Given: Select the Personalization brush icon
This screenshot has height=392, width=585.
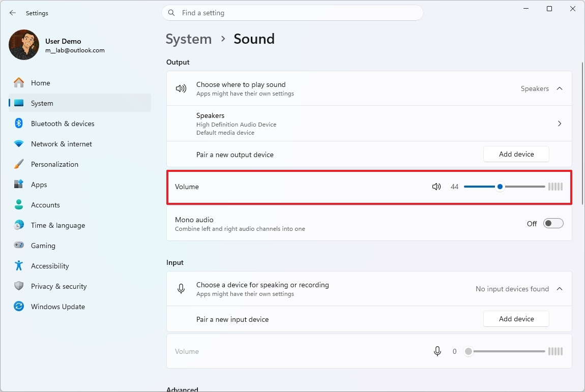Looking at the screenshot, I should [18, 164].
